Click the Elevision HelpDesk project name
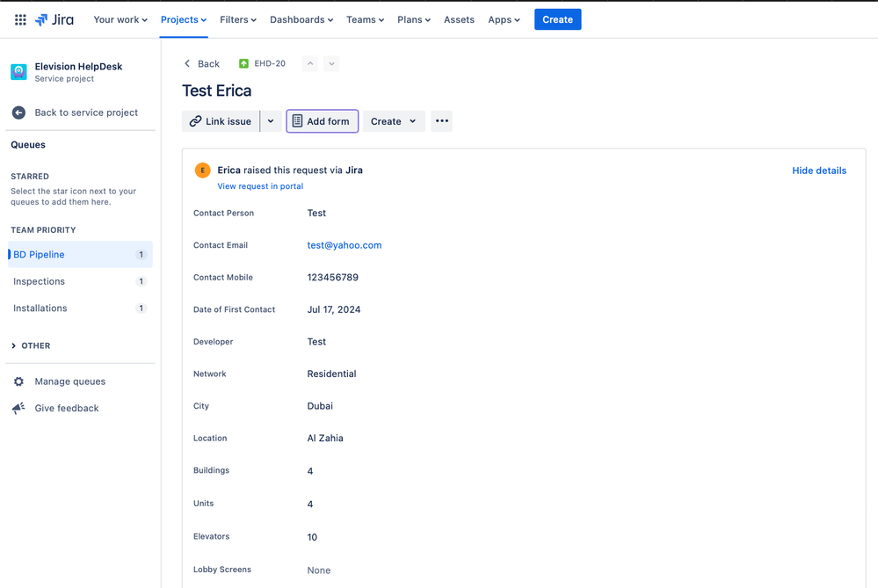This screenshot has height=588, width=878. [x=78, y=66]
